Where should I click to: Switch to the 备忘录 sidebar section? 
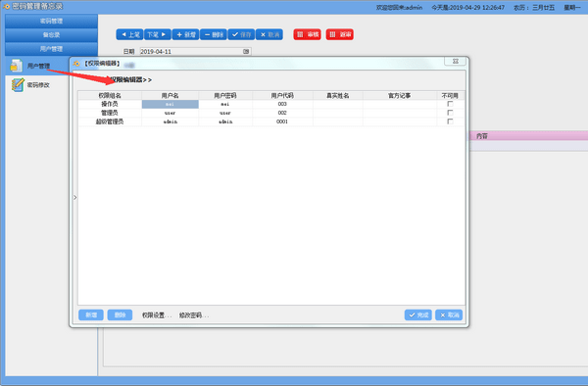point(51,35)
